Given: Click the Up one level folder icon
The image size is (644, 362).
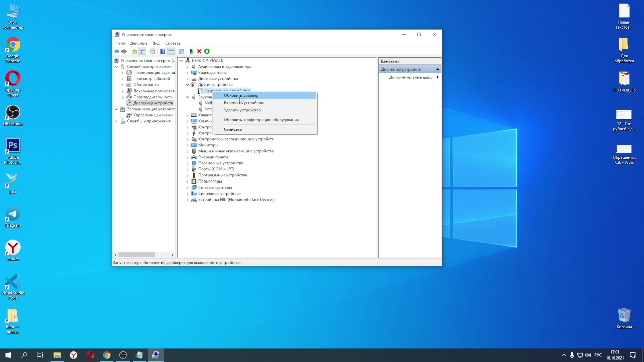Looking at the screenshot, I should coord(134,51).
